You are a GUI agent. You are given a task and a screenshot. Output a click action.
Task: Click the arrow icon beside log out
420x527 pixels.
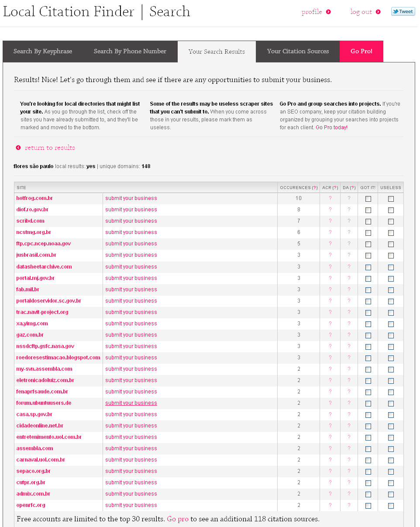378,12
